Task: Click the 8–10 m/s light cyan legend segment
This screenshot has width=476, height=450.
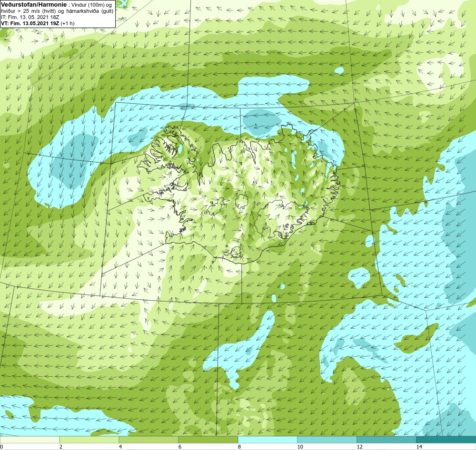Action: 268,440
